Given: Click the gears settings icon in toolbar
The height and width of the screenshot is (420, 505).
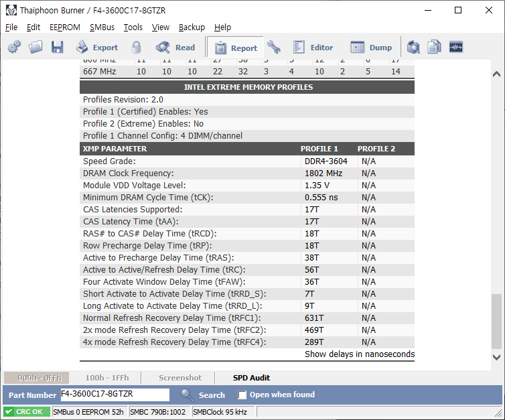Looking at the screenshot, I should 14,48.
